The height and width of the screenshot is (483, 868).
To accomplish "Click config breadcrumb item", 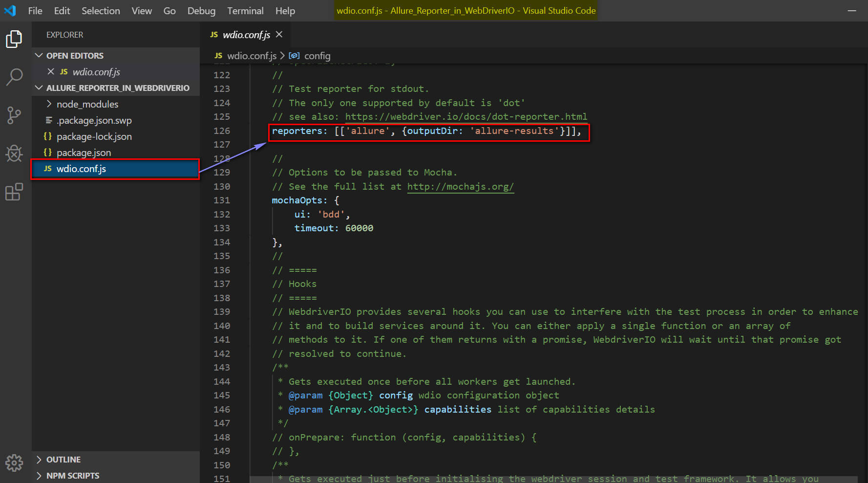I will (x=317, y=56).
